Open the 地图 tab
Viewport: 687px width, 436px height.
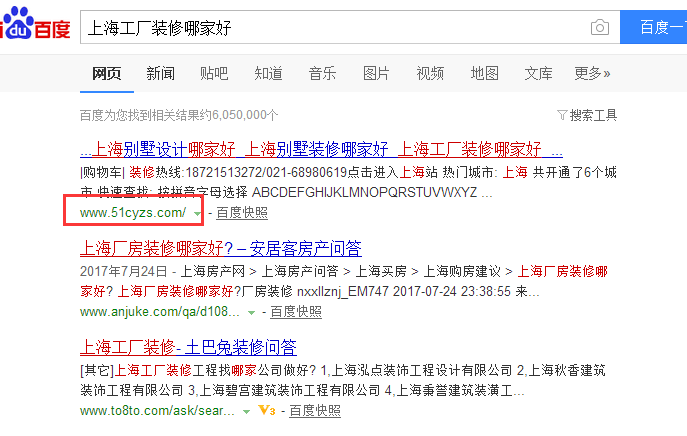coord(485,73)
